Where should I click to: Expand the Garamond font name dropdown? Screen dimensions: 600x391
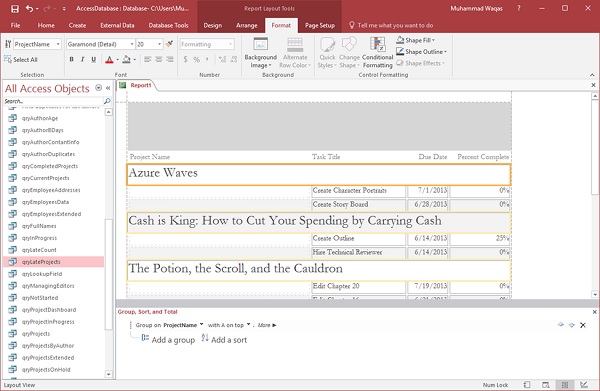(x=132, y=44)
